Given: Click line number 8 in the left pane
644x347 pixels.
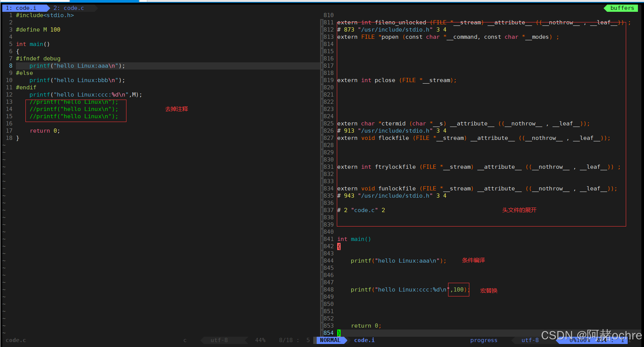Looking at the screenshot, I should pyautogui.click(x=11, y=66).
